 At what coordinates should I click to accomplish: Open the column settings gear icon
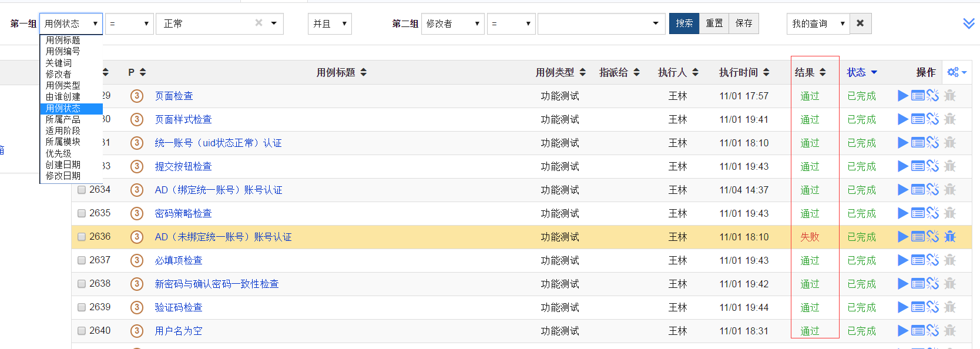(x=956, y=72)
